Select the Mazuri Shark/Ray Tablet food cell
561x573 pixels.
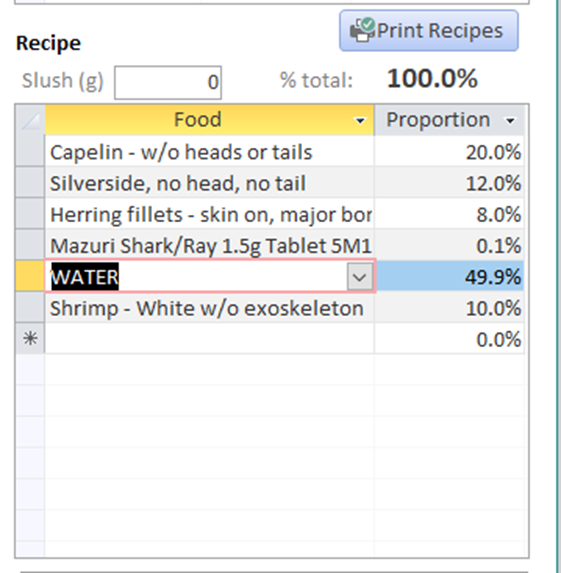point(209,245)
